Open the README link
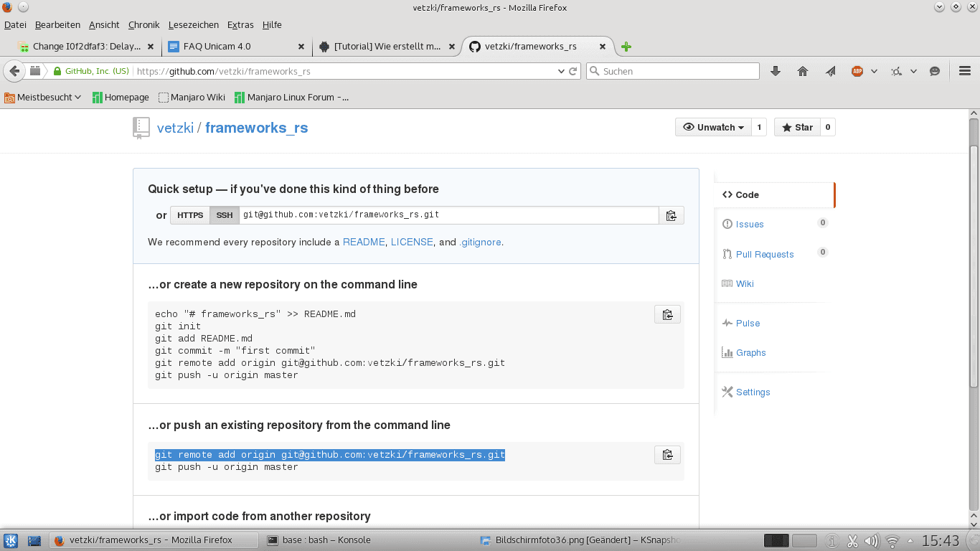The width and height of the screenshot is (980, 551). [x=364, y=242]
